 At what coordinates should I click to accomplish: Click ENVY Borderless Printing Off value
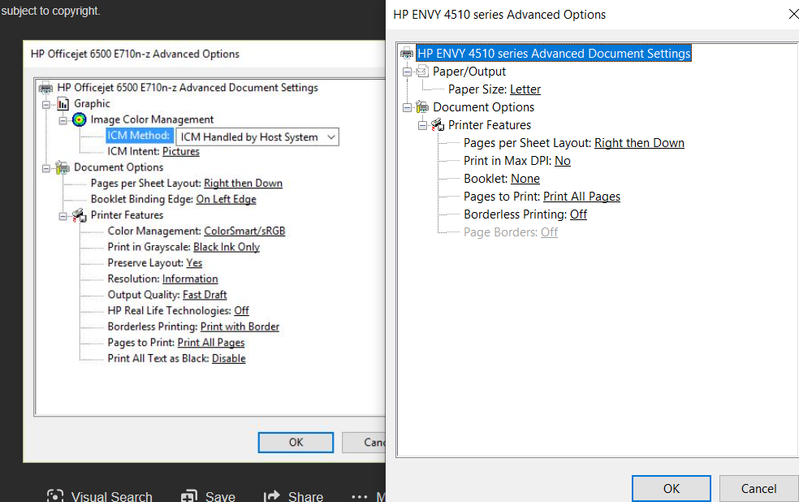click(x=578, y=214)
